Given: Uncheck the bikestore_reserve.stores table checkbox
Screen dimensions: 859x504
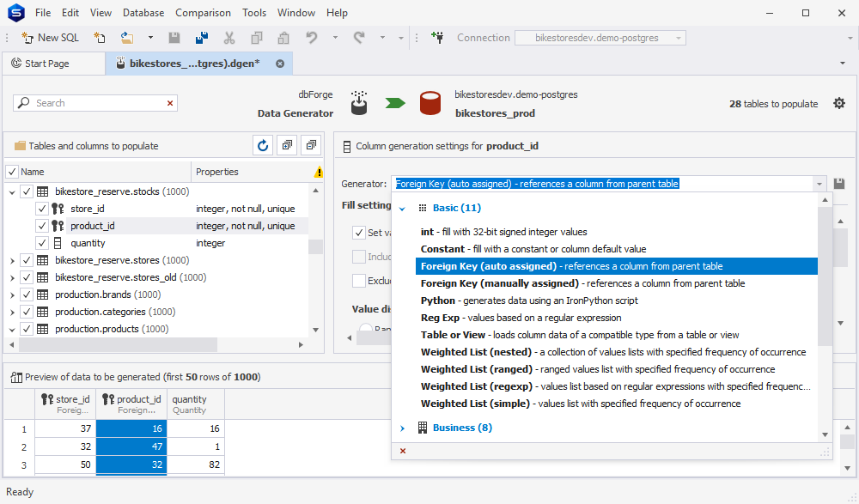Looking at the screenshot, I should click(x=27, y=260).
